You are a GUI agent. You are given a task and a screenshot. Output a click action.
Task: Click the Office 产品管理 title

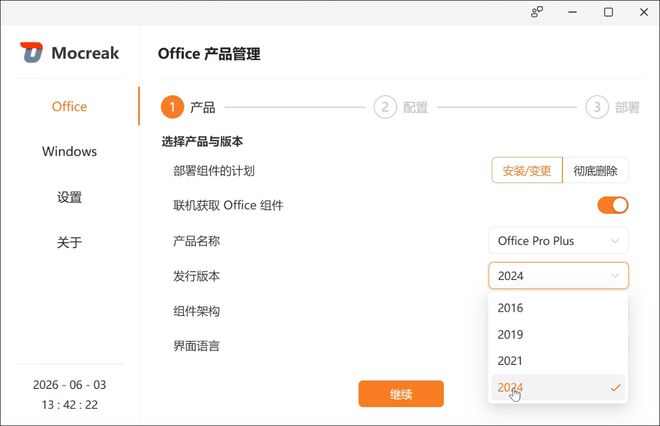(209, 54)
